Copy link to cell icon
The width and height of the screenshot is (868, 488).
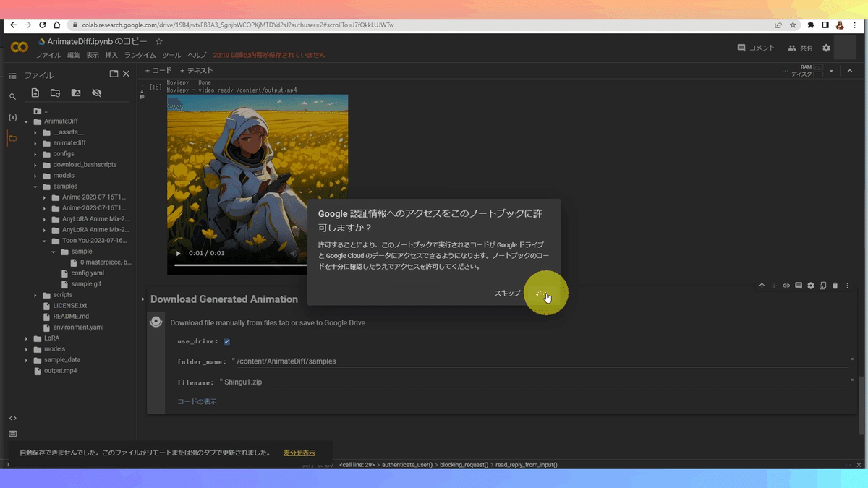786,286
